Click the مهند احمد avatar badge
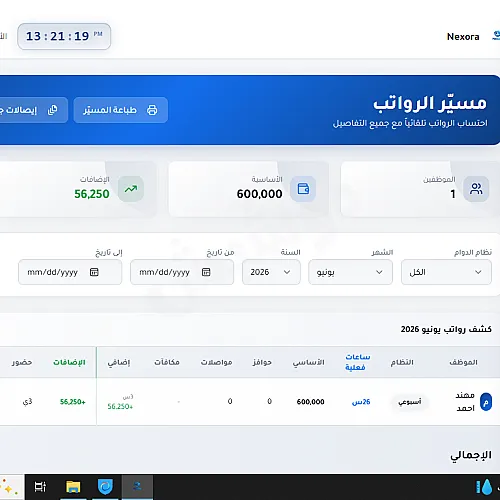 click(x=486, y=402)
